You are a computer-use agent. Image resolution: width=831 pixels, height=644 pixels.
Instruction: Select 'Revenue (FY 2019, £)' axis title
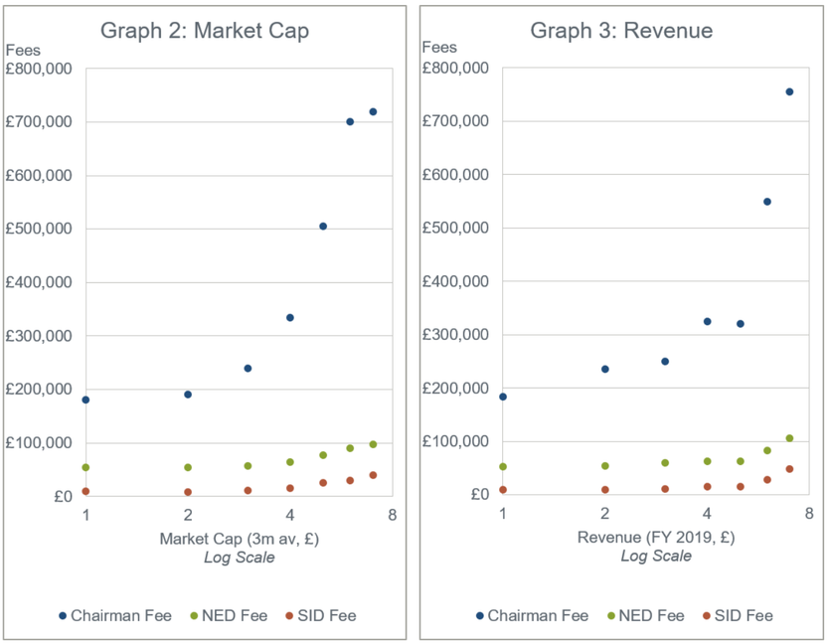coord(656,538)
